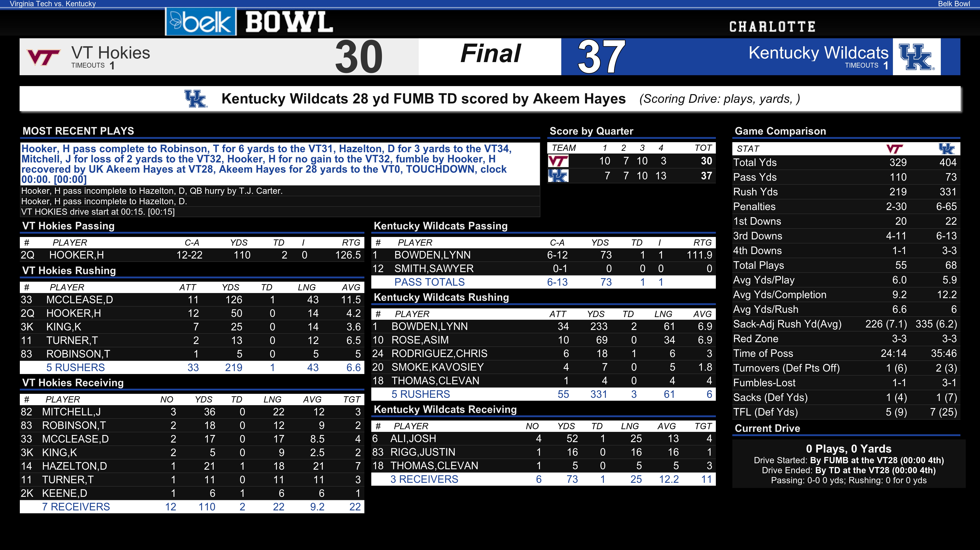Click the UK logo in the scoring summary banner
Viewport: 980px width, 550px height.
click(196, 99)
